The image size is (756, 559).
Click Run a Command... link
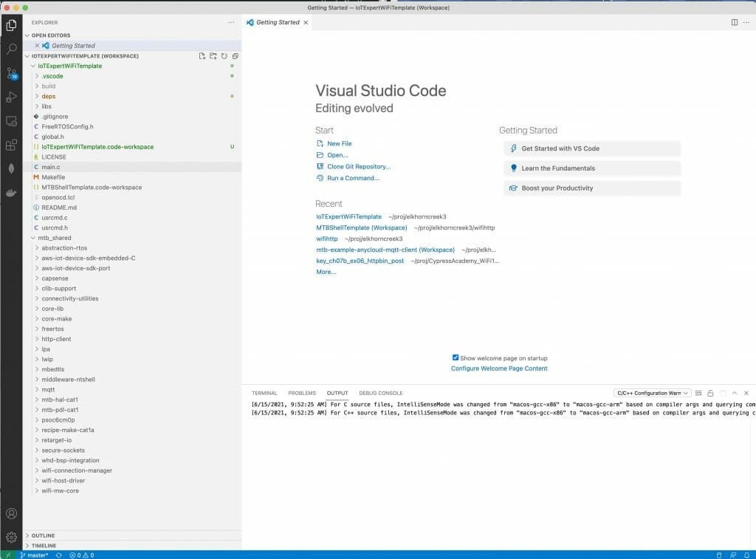click(x=353, y=179)
